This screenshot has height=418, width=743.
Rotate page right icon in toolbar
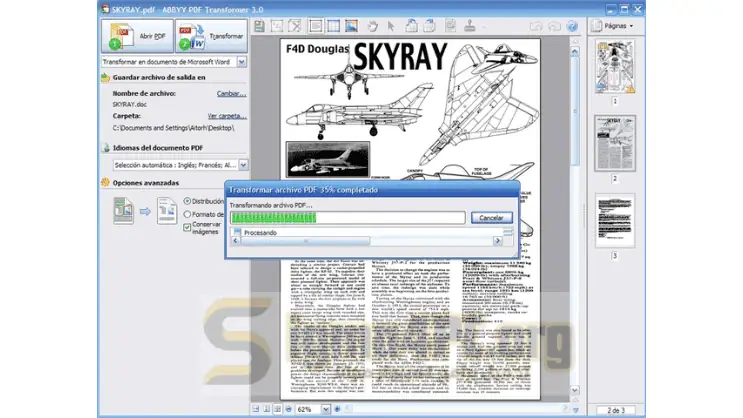tap(430, 27)
